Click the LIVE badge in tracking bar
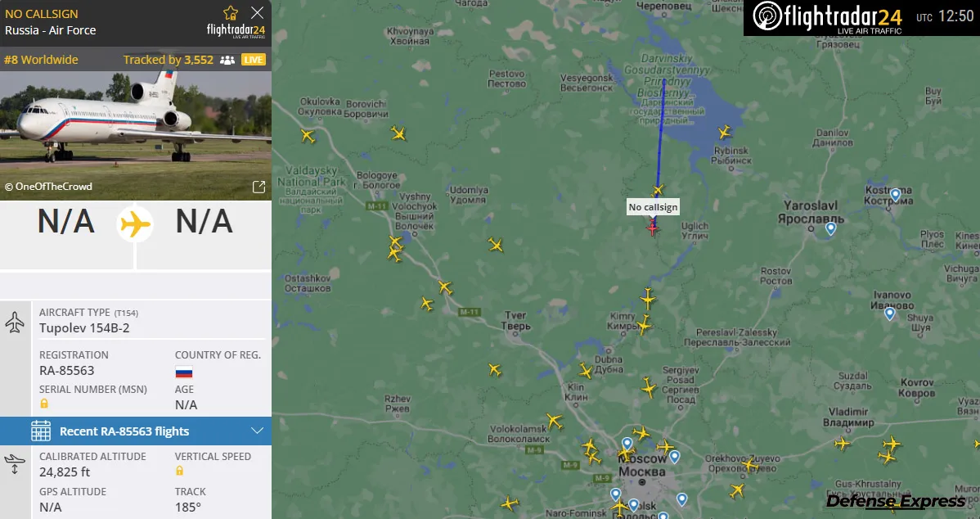The image size is (980, 519). point(253,60)
